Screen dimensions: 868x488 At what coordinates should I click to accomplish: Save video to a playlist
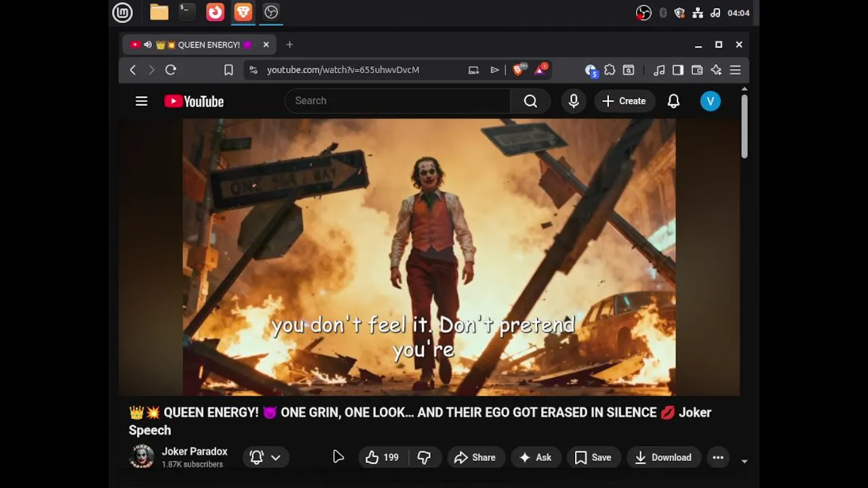click(x=593, y=457)
